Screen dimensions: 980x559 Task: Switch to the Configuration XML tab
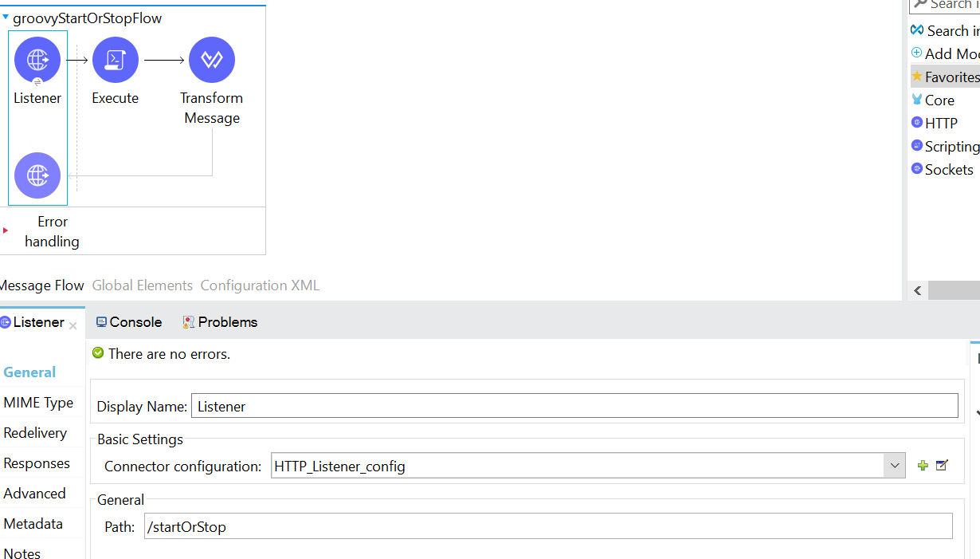coord(260,285)
